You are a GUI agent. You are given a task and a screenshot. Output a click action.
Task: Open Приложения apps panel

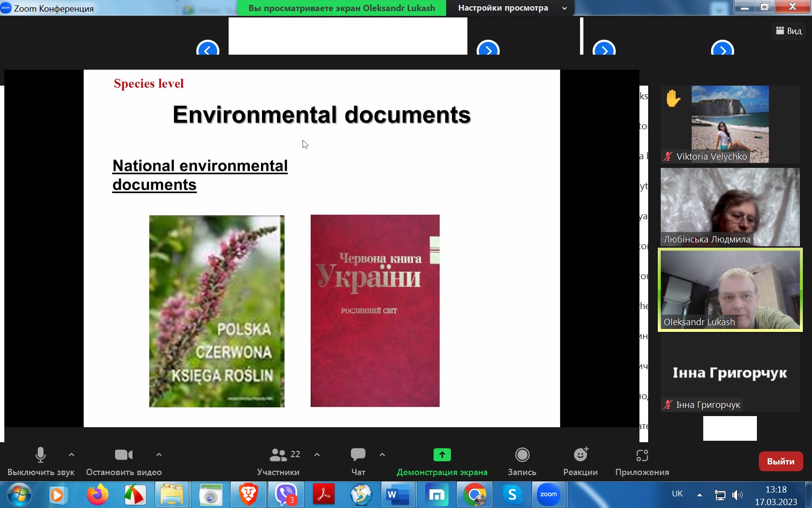pos(642,462)
